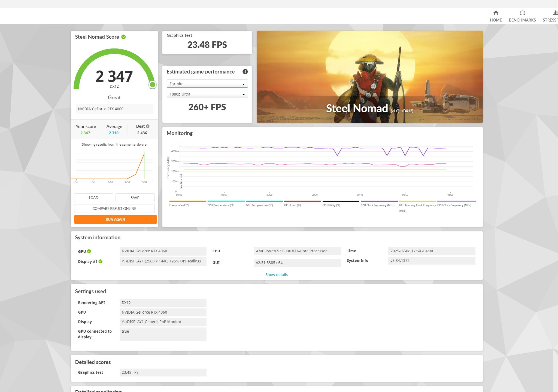This screenshot has width=558, height=392.
Task: Click the LOAD button
Action: click(93, 197)
